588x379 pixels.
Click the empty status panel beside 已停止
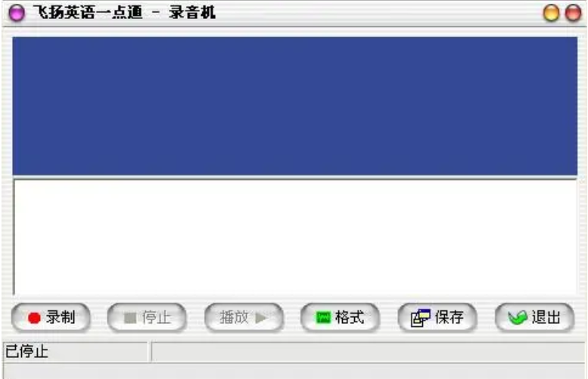pos(369,352)
